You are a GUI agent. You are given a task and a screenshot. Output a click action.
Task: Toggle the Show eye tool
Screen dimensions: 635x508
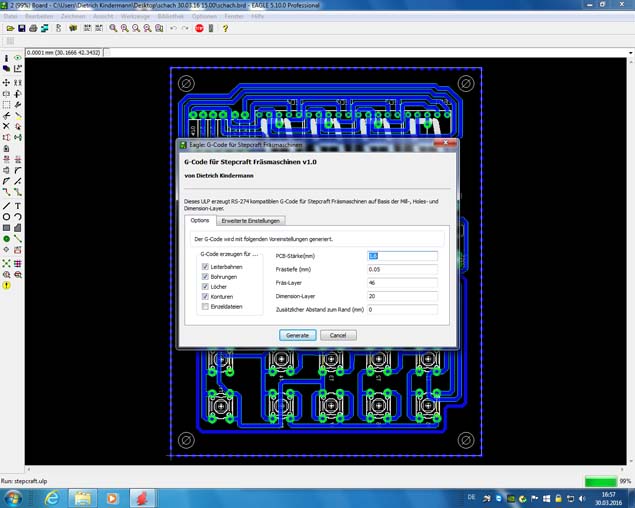pyautogui.click(x=18, y=58)
